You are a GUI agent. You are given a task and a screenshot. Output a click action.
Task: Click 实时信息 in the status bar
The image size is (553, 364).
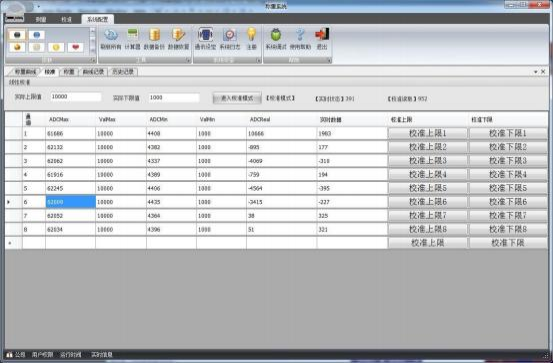point(102,355)
